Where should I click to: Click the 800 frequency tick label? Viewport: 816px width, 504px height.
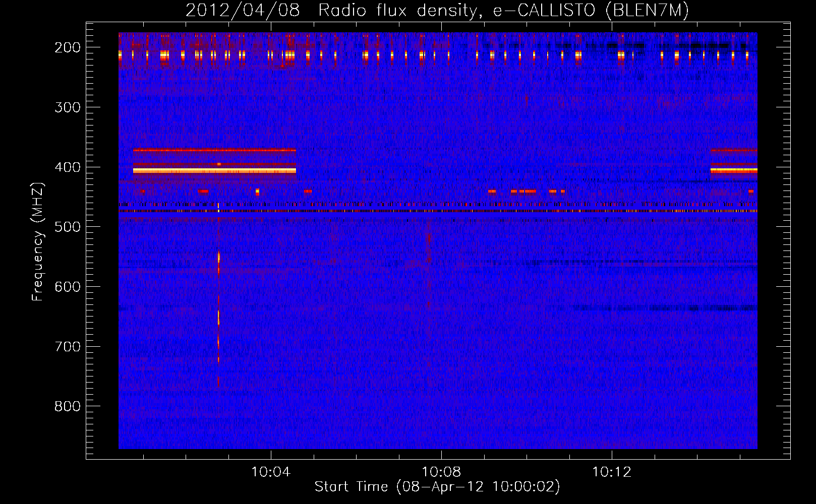click(x=68, y=406)
